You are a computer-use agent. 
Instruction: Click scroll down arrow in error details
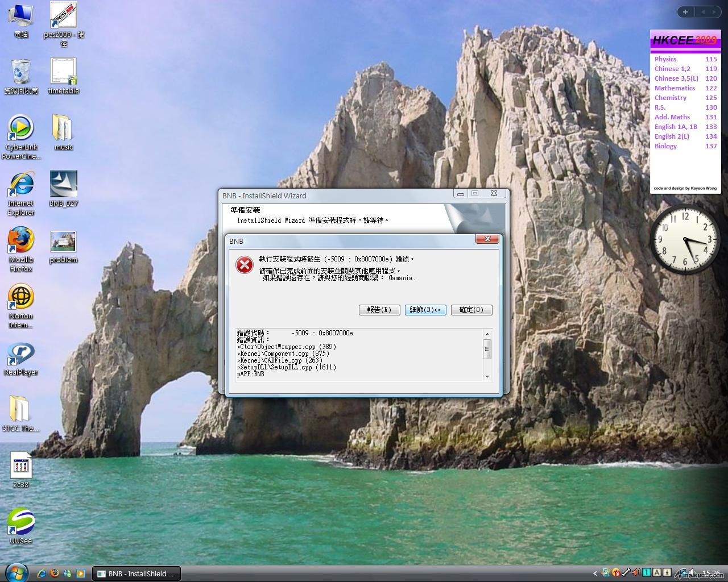487,376
